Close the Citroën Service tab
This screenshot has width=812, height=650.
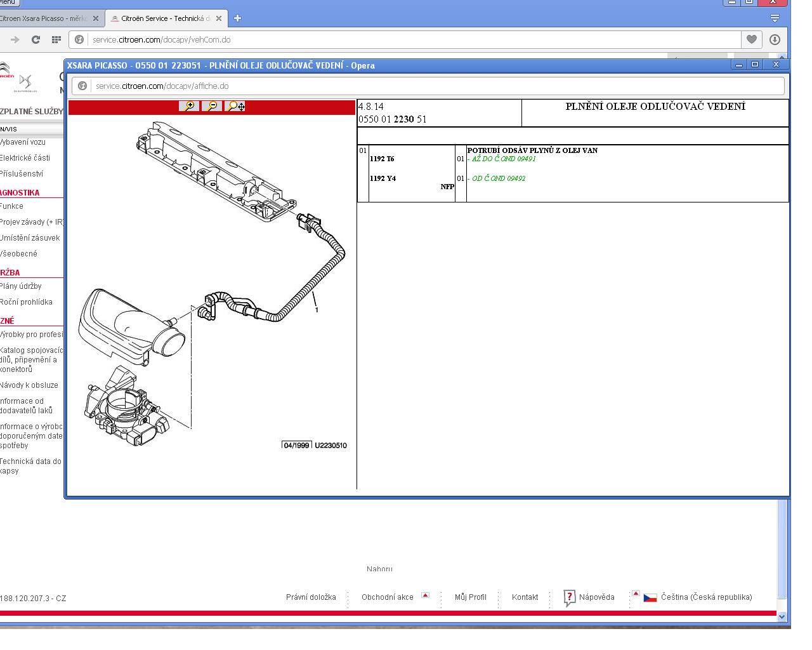tap(219, 18)
